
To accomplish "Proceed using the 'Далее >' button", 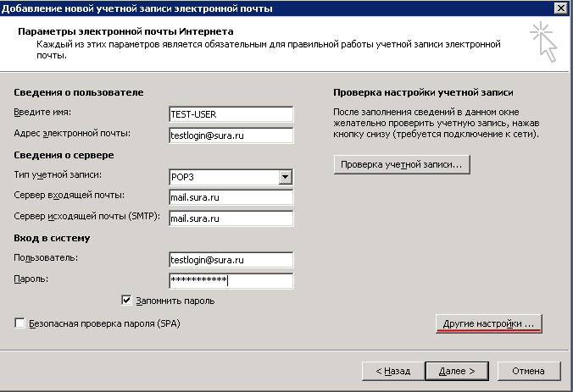I will point(456,371).
